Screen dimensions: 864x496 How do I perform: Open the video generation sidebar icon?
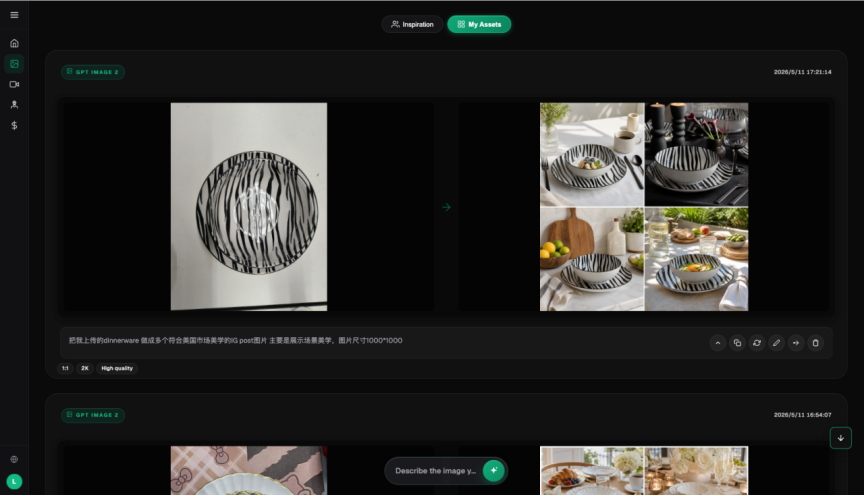click(14, 84)
